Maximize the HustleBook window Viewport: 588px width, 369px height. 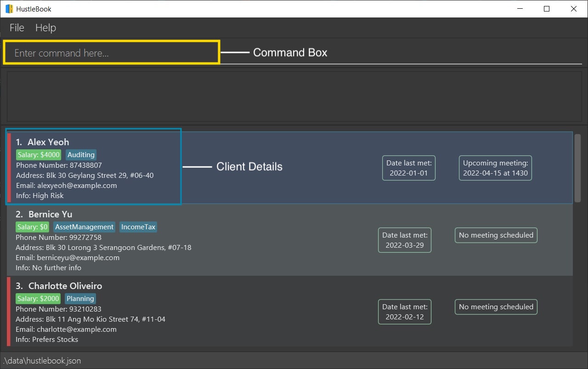(x=547, y=9)
